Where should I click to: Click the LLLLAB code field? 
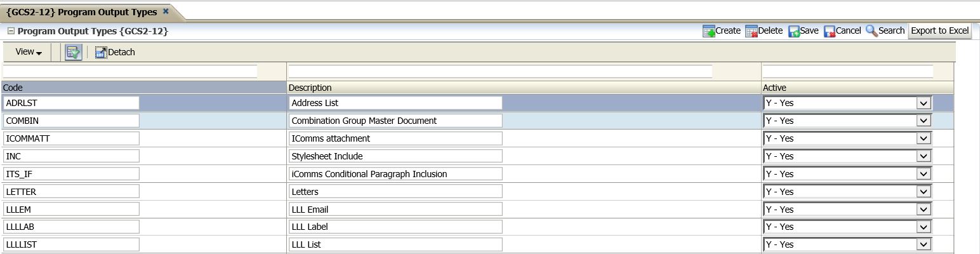[x=71, y=227]
